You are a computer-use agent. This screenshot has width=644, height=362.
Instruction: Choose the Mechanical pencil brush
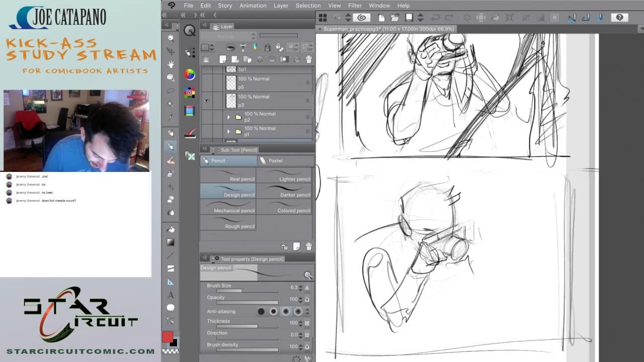click(228, 207)
